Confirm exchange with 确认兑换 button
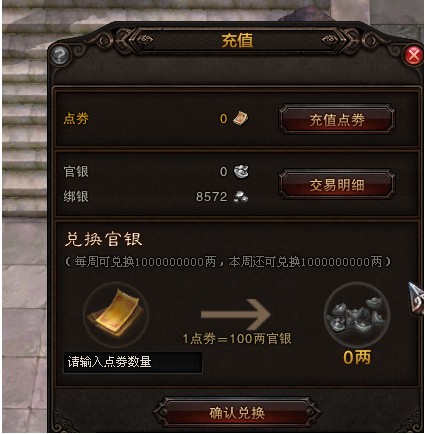425x434 pixels. (x=237, y=413)
